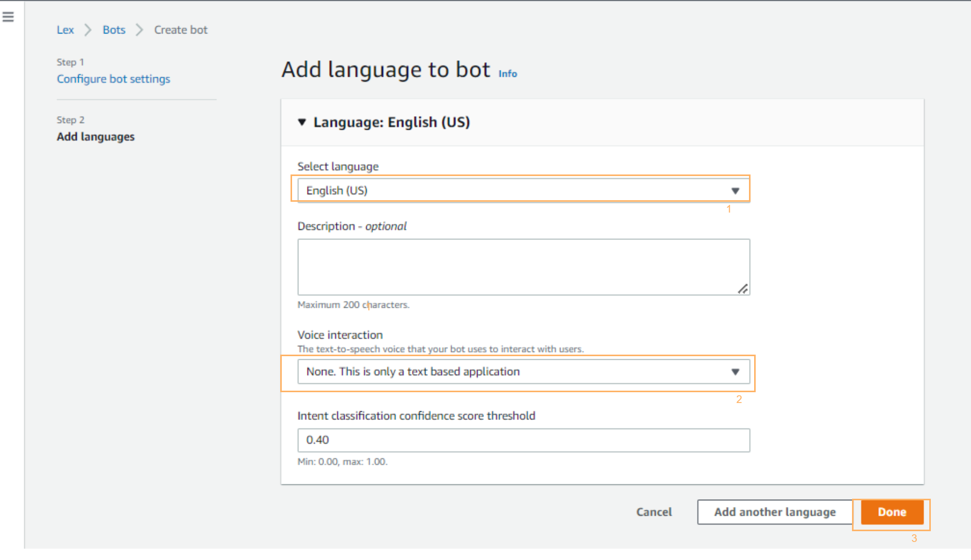Select 'Maximum 200 characters.' hint text
Viewport: 971px width, 560px height.
[353, 305]
